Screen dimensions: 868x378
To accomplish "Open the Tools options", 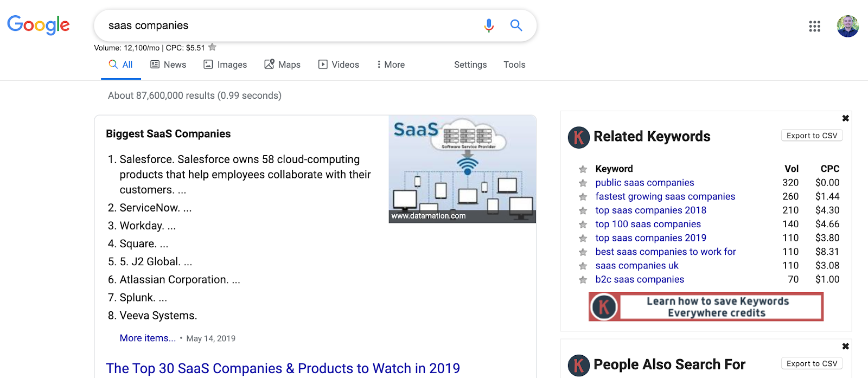I will [x=514, y=65].
